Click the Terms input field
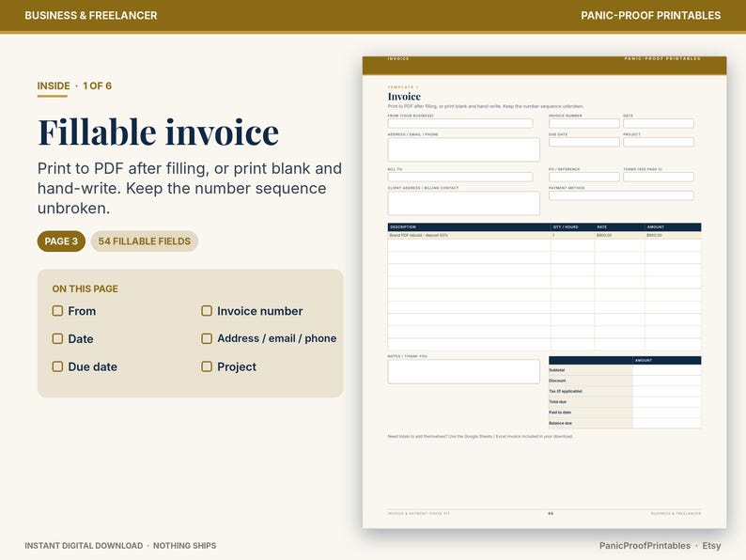Image resolution: width=746 pixels, height=560 pixels. click(659, 177)
